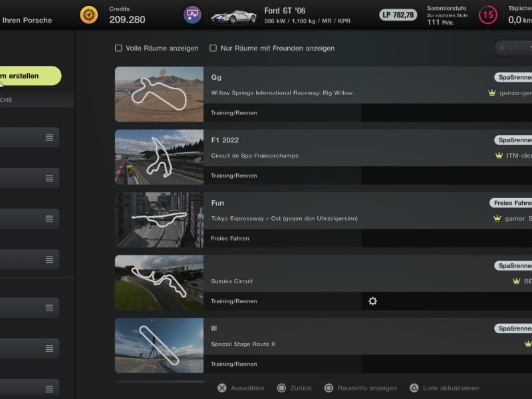The height and width of the screenshot is (399, 532).
Task: Click the gold Credits coin icon
Action: [x=88, y=15]
